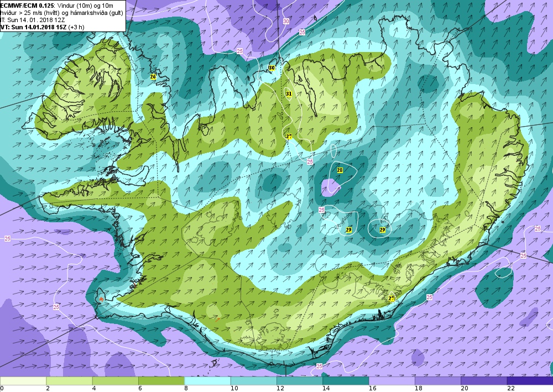Select the 'Vindur (10m) og 10m' heading text

click(85, 6)
